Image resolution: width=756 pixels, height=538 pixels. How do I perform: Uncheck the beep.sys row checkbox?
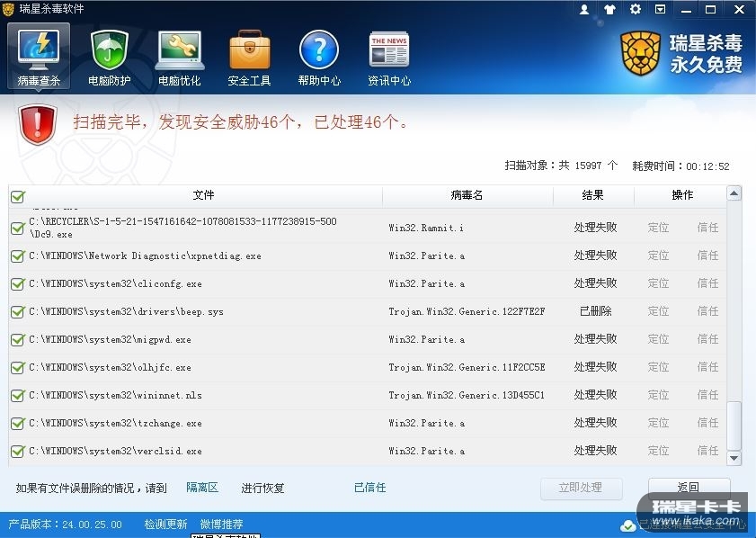[18, 311]
